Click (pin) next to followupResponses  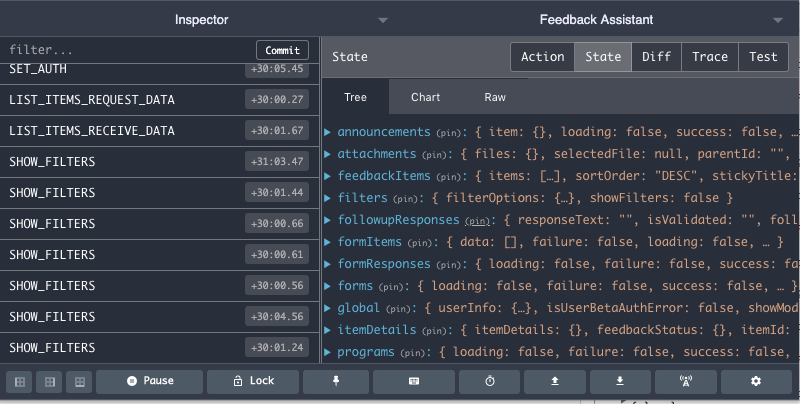tap(478, 221)
